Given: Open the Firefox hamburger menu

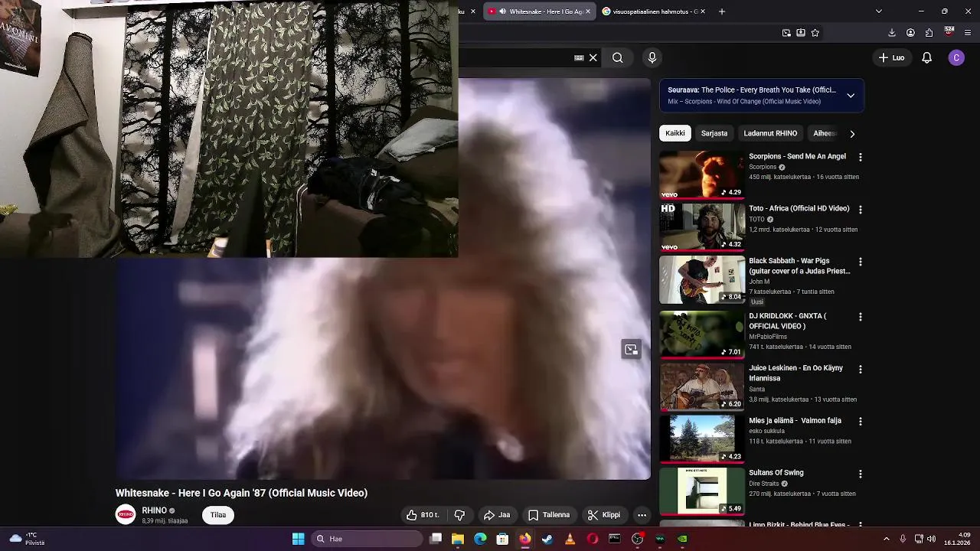Looking at the screenshot, I should point(968,33).
